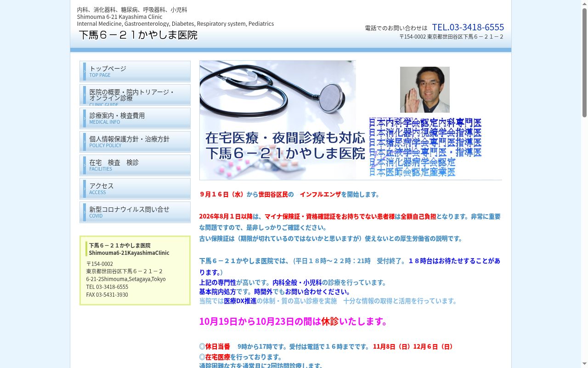Click the doctor's portrait photo
This screenshot has height=368, width=588.
point(425,90)
